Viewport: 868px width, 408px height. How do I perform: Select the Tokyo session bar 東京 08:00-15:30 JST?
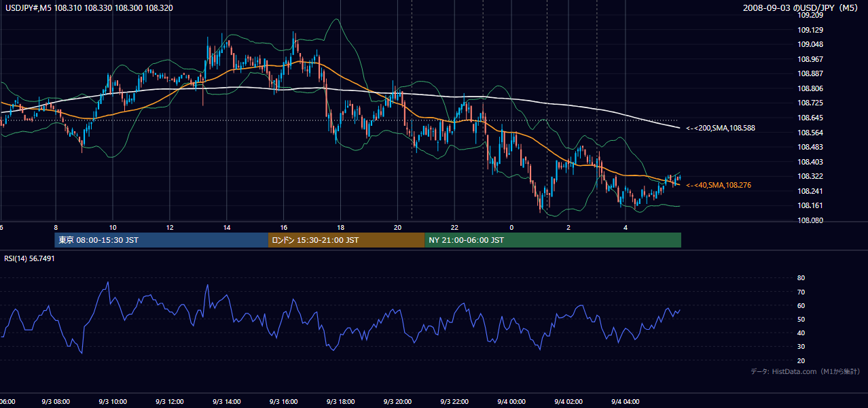(x=162, y=240)
